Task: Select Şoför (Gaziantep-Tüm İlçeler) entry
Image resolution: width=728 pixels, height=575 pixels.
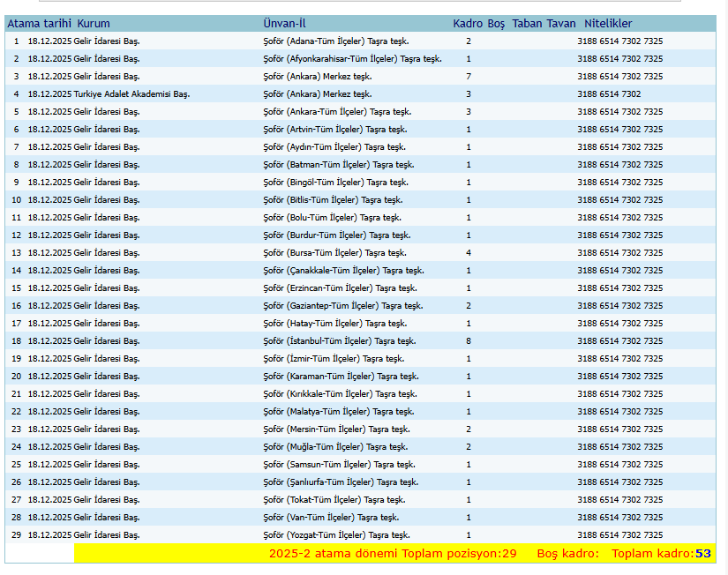Action: point(343,306)
